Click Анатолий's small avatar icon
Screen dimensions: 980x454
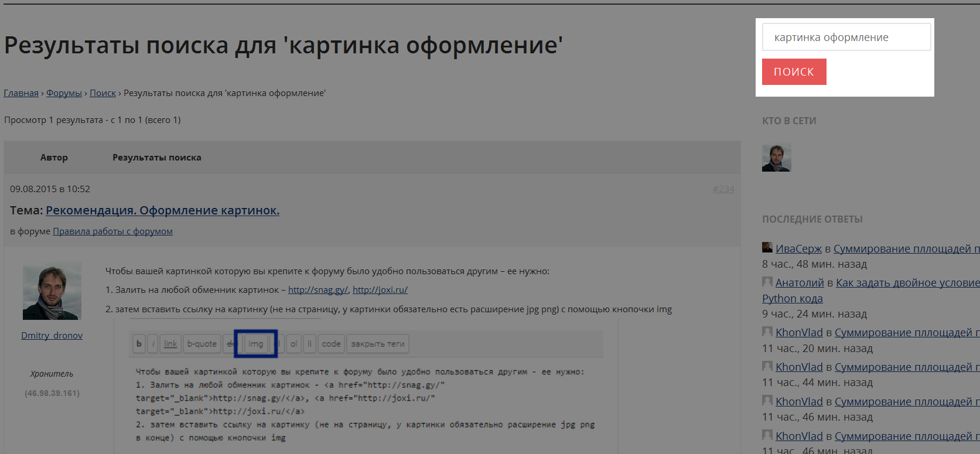(x=767, y=282)
